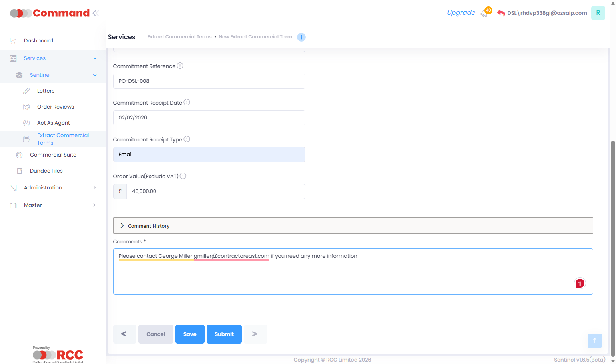Click the Command logo
The width and height of the screenshot is (616, 364).
coord(50,13)
